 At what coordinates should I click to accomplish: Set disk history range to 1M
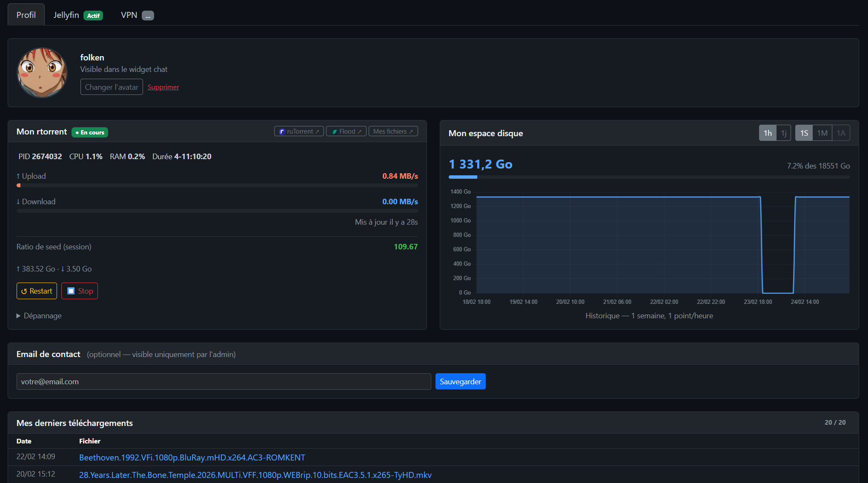[822, 133]
